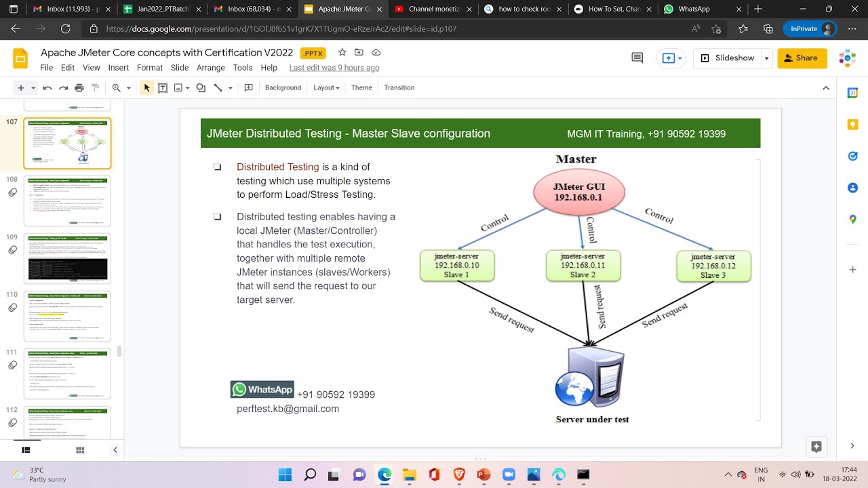Image resolution: width=868 pixels, height=488 pixels.
Task: Open the Windows Start button
Action: coord(285,474)
